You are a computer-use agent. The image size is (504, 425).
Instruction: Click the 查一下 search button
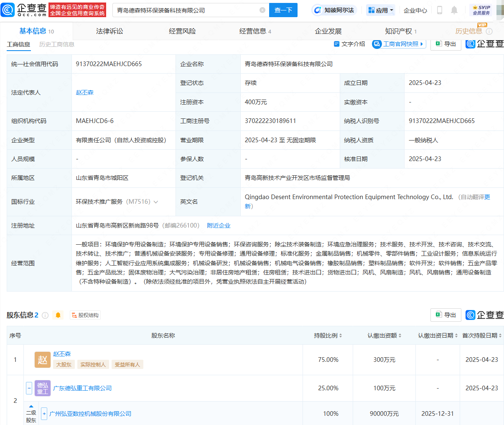(283, 10)
